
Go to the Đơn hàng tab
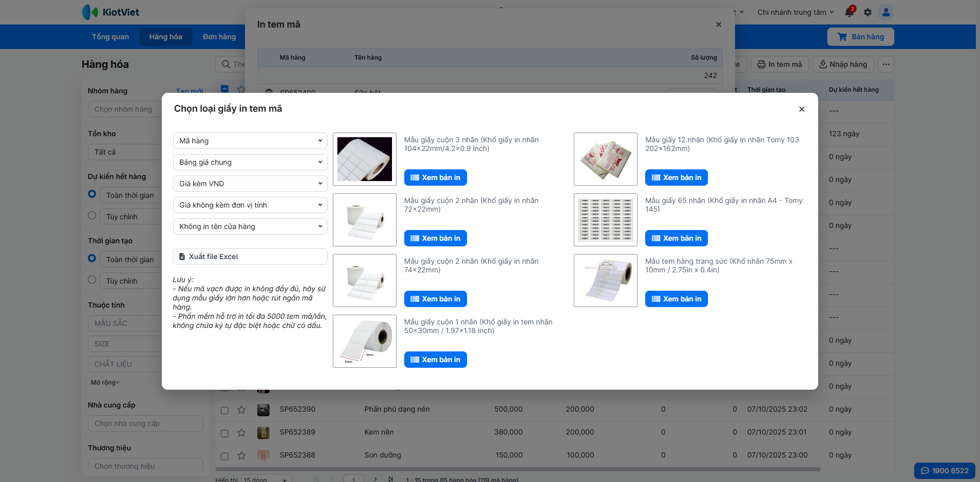tap(219, 37)
